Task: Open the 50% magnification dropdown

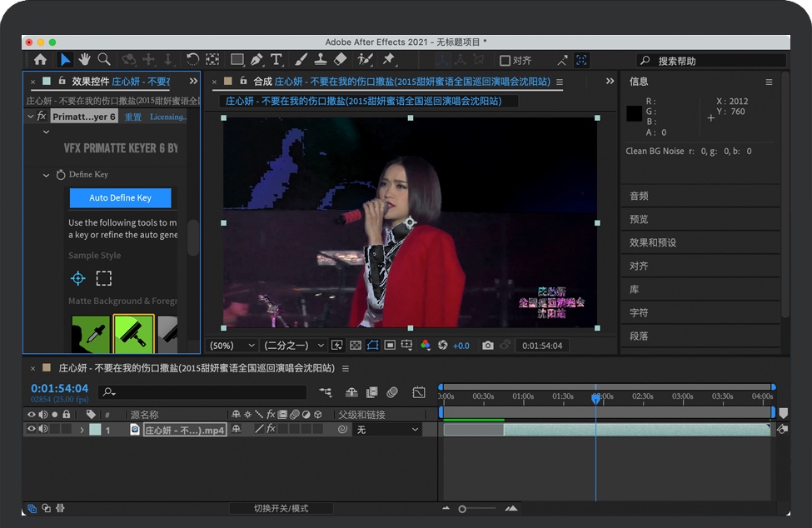Action: pos(232,346)
